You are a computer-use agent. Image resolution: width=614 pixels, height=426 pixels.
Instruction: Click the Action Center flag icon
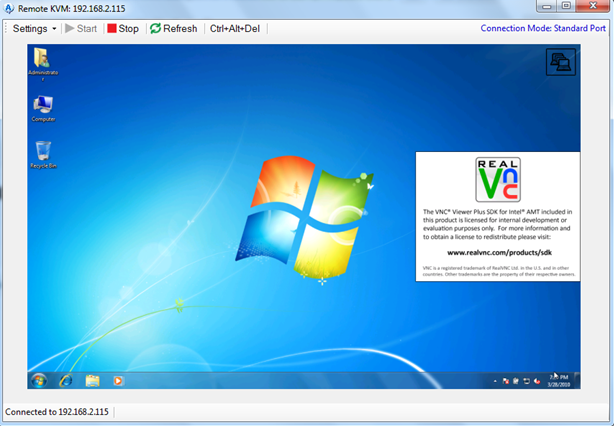(506, 381)
